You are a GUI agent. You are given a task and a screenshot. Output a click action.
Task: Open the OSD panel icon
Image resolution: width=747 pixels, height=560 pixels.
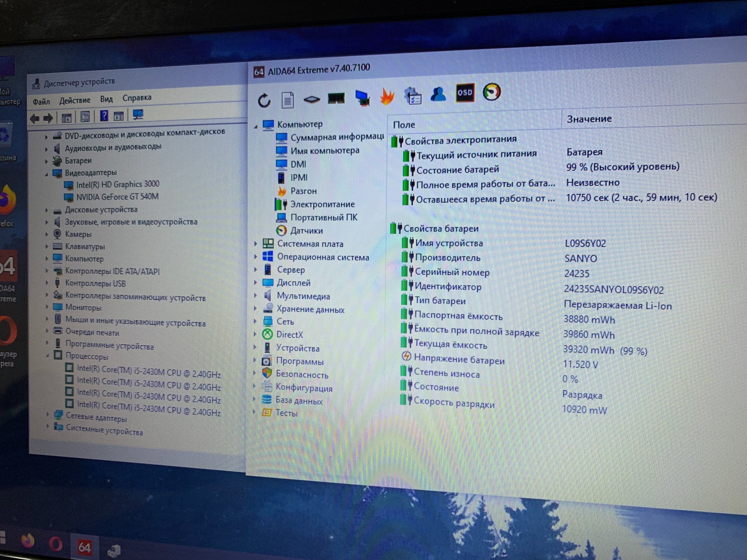(465, 92)
